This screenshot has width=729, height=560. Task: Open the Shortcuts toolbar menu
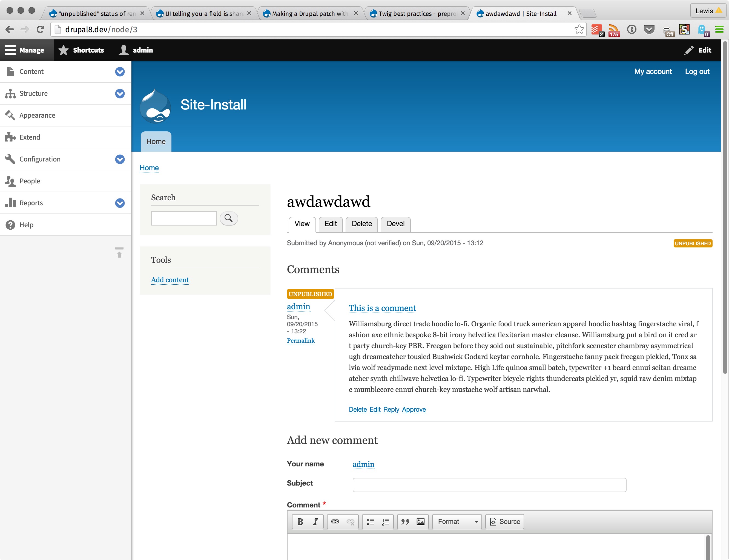(81, 50)
